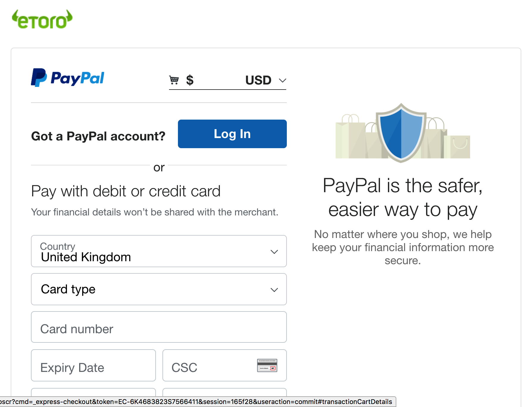Click the CSC card help icon

coord(267,365)
